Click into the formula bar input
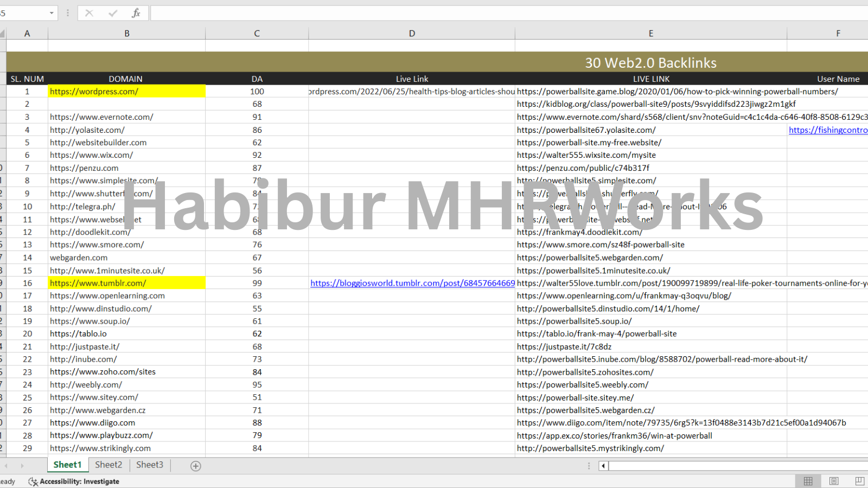The width and height of the screenshot is (868, 488). [x=488, y=13]
